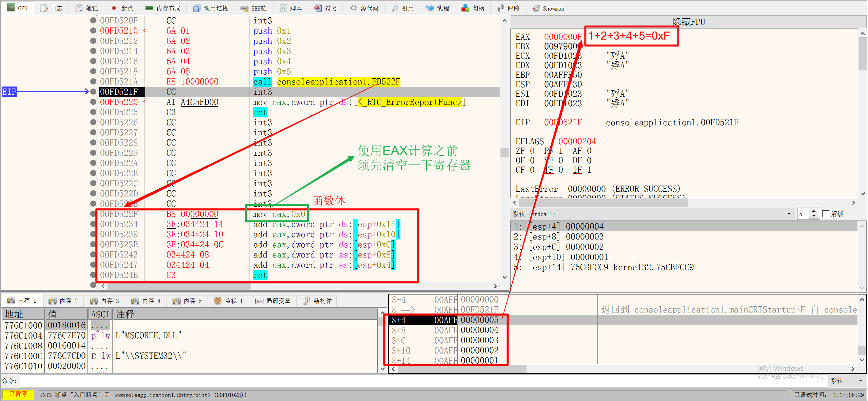
Task: Click the 断点 breakpoints tab icon
Action: [x=114, y=8]
